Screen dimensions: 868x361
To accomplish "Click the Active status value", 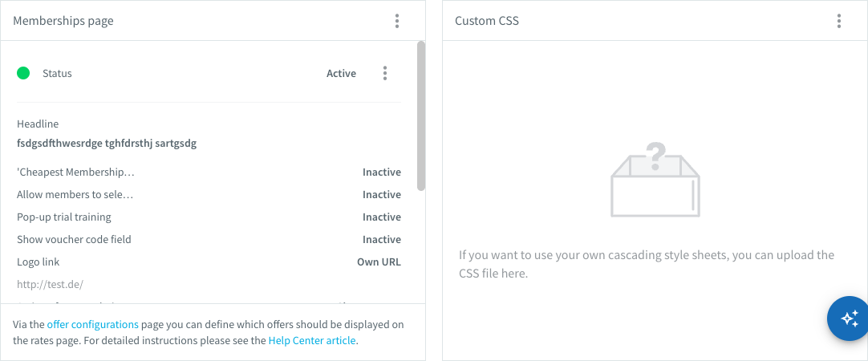I will coord(341,73).
